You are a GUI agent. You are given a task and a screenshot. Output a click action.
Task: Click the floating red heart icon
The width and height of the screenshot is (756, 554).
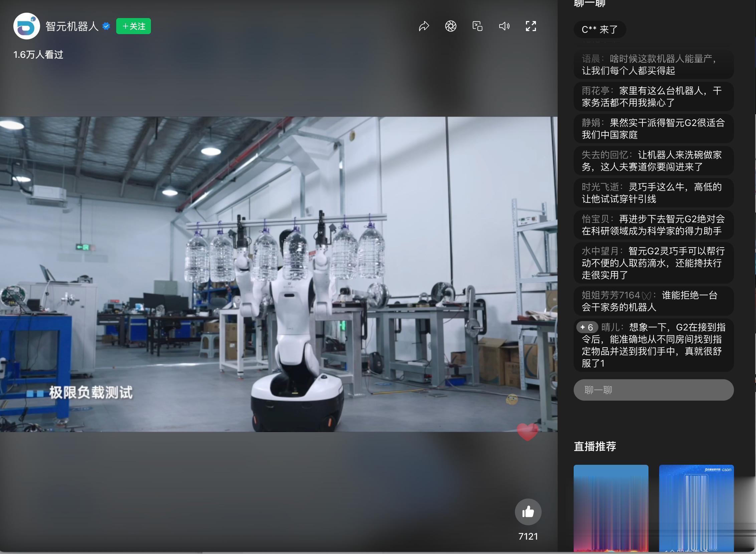(x=528, y=432)
